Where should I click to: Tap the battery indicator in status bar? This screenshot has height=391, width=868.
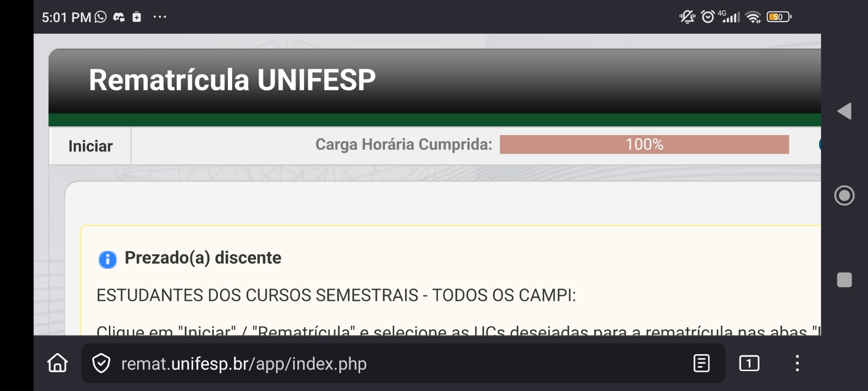pyautogui.click(x=779, y=17)
